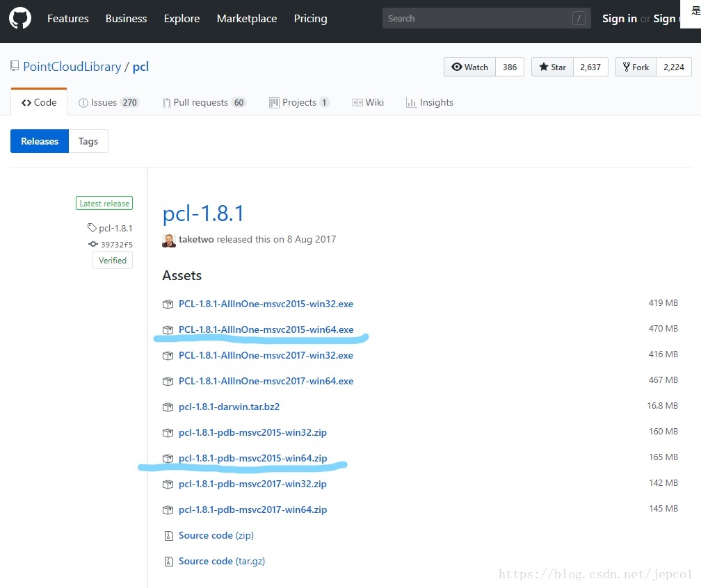Open the Code tab
The height and width of the screenshot is (588, 701).
coord(39,102)
